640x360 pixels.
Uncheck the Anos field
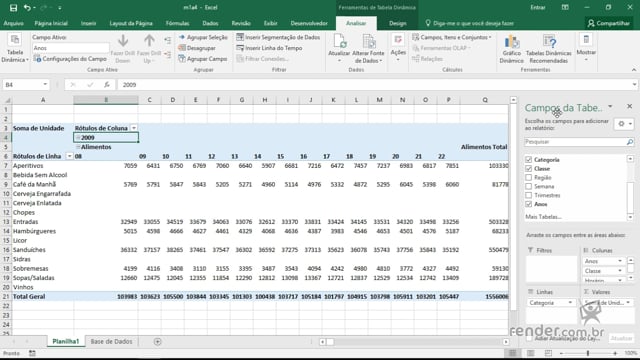(x=529, y=204)
